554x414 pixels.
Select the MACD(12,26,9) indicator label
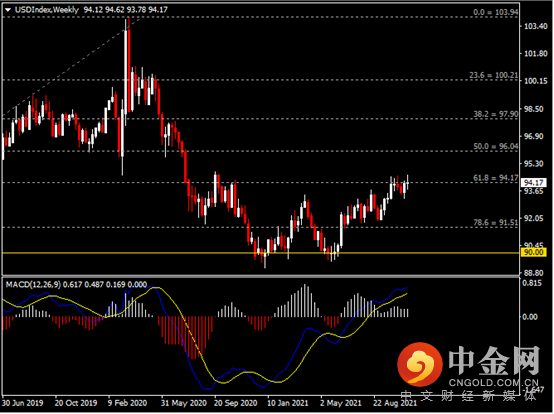33,285
